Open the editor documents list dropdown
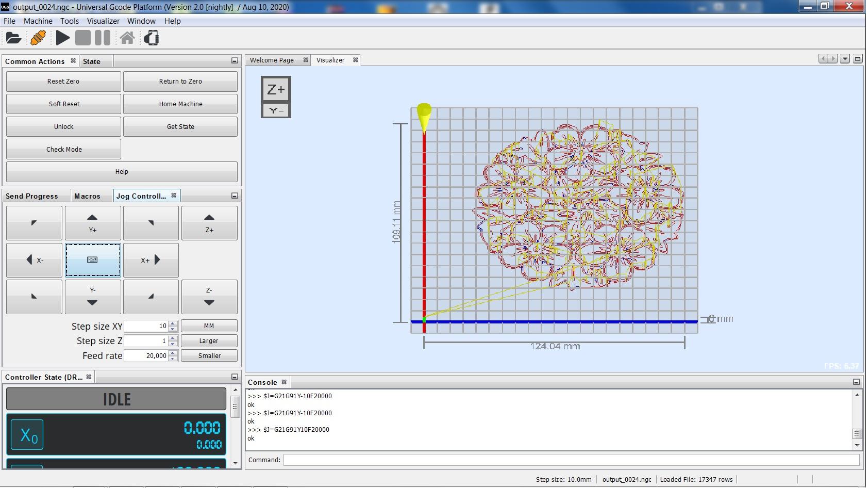Viewport: 868px width, 488px height. click(x=845, y=59)
